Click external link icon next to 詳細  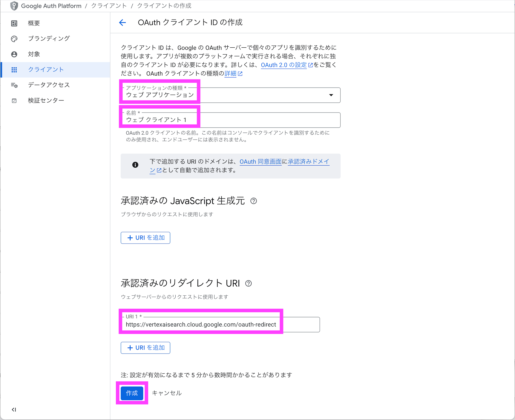tap(240, 74)
